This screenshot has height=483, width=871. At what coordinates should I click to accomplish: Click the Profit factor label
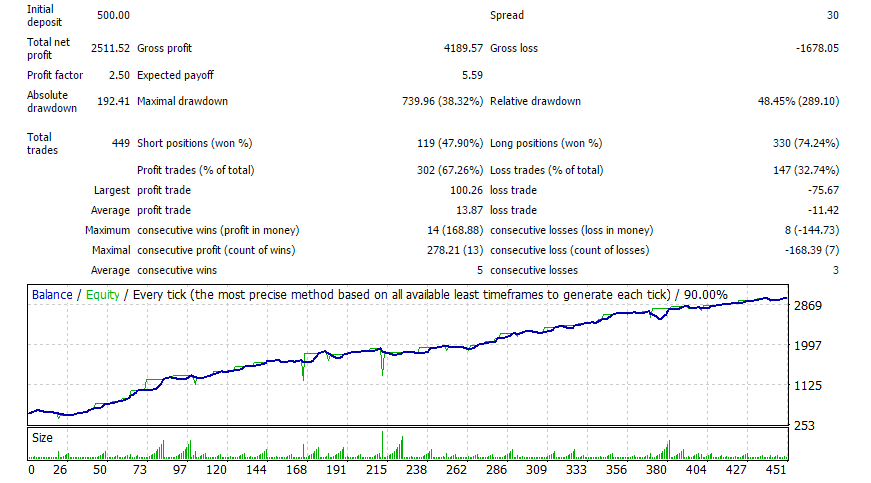pyautogui.click(x=55, y=75)
